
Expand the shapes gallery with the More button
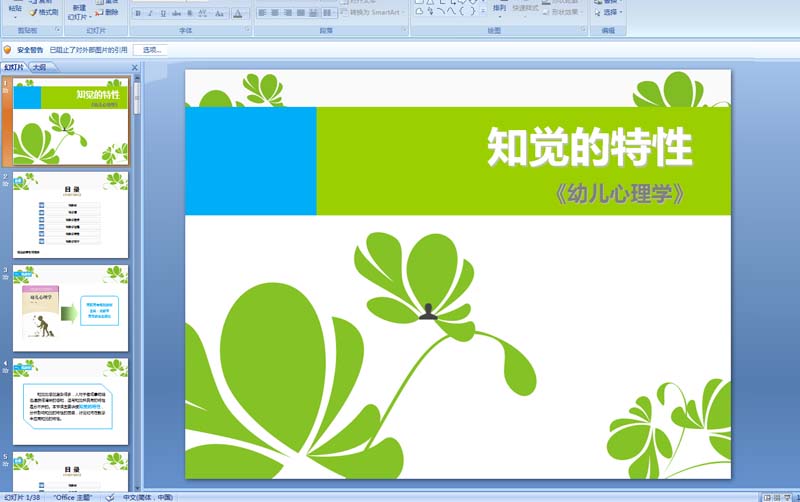click(x=483, y=11)
